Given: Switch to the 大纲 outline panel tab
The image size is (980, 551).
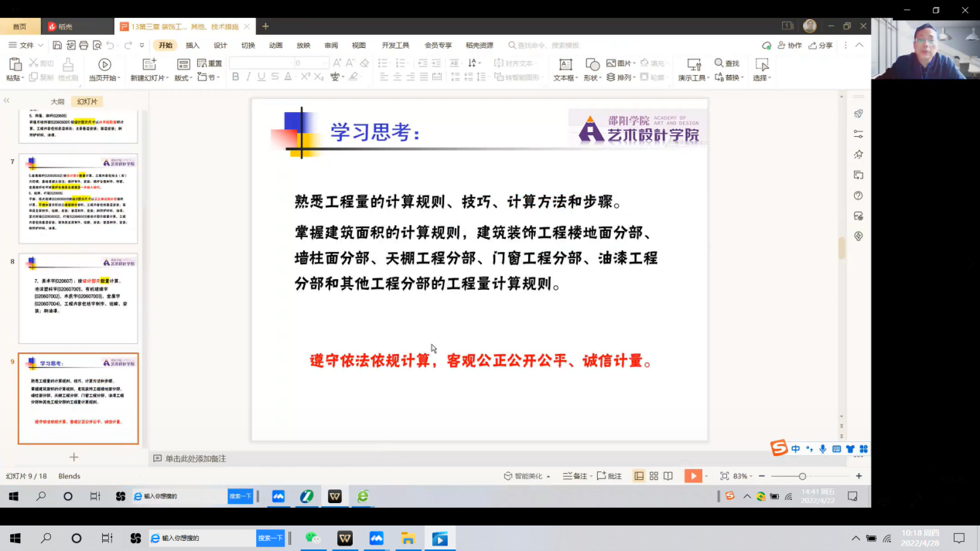Looking at the screenshot, I should [57, 101].
